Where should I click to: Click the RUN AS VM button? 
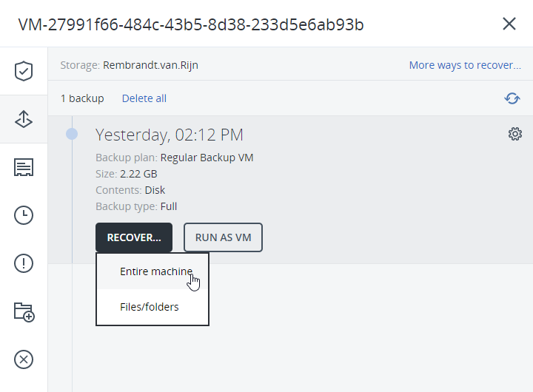(x=223, y=237)
